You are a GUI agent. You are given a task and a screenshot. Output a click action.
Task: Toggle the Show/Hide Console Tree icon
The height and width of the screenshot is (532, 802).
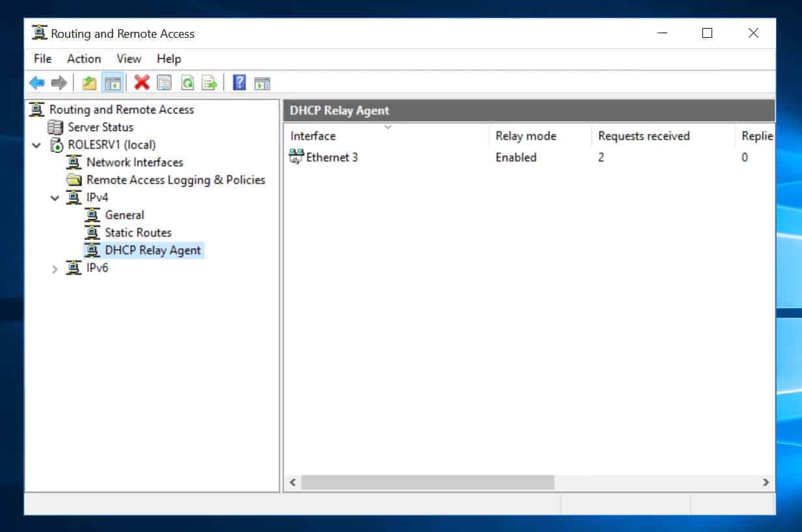click(113, 83)
